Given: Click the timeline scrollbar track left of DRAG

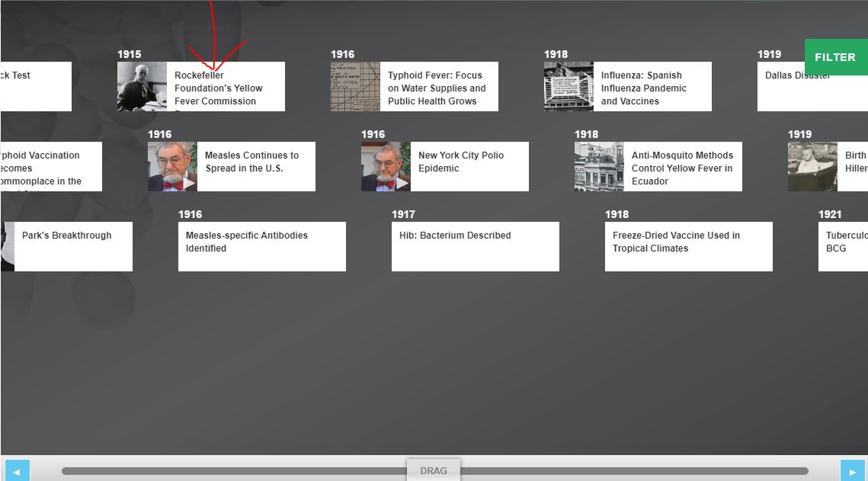Looking at the screenshot, I should (x=234, y=471).
